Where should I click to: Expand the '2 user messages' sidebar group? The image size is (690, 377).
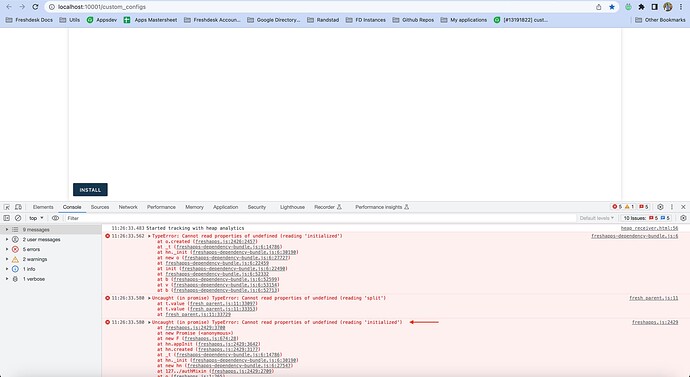[7, 239]
